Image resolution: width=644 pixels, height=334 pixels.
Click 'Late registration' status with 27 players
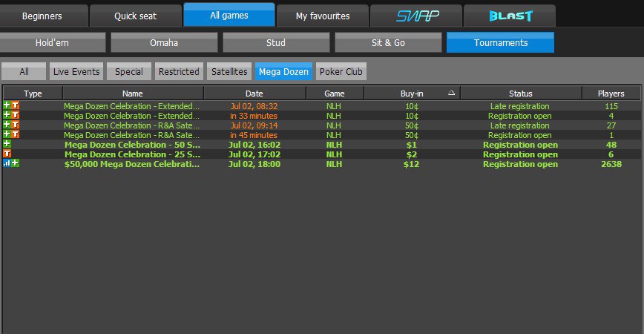[x=519, y=125]
